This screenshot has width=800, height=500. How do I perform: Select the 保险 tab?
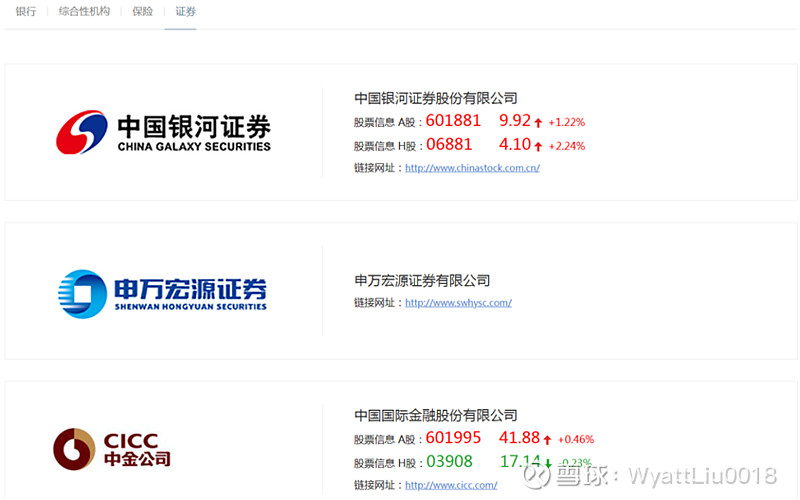click(143, 11)
